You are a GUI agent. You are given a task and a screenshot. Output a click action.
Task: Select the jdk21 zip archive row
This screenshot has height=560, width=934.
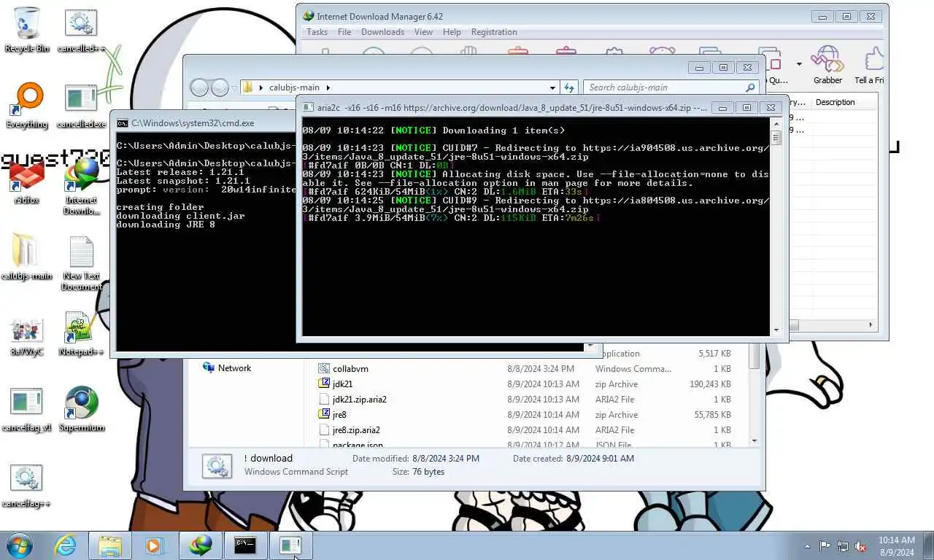coord(525,384)
